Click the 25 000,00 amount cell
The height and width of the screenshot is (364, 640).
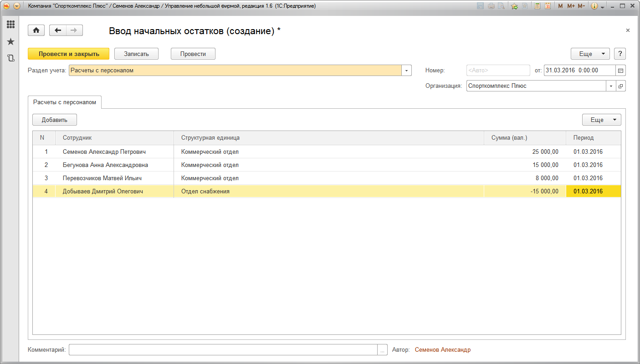pyautogui.click(x=525, y=152)
